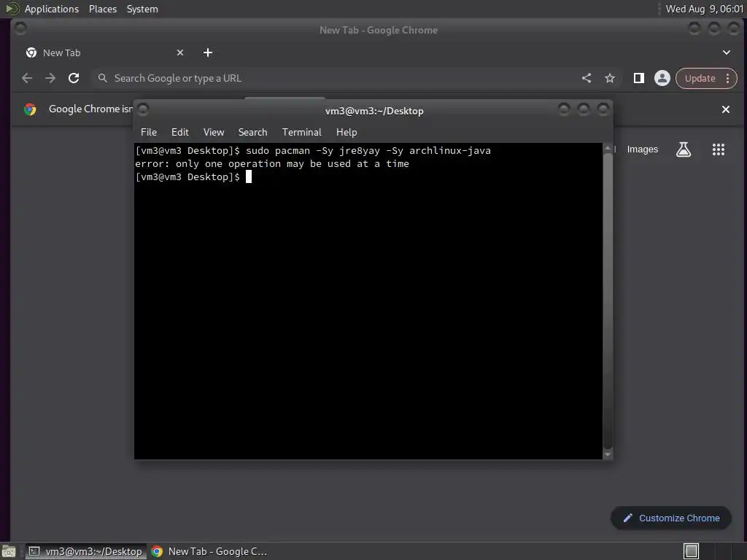Close the New Tab tab
Screen dimensions: 747x560
(x=180, y=52)
